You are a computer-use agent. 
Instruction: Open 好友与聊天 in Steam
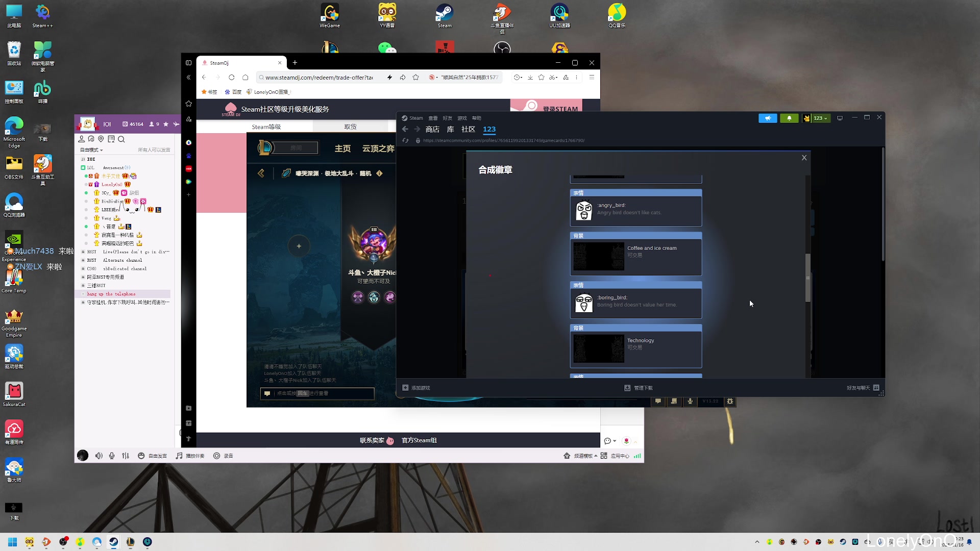pos(863,388)
